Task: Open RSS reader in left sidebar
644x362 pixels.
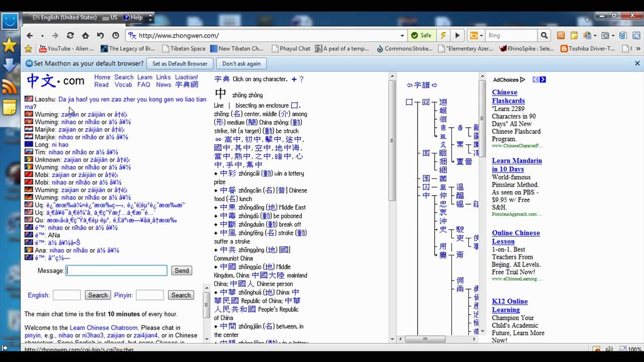Action: [10, 86]
